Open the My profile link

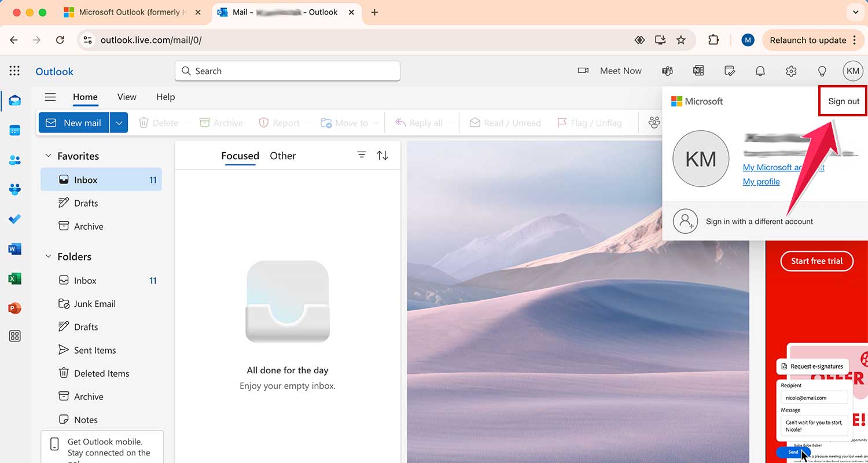[761, 181]
